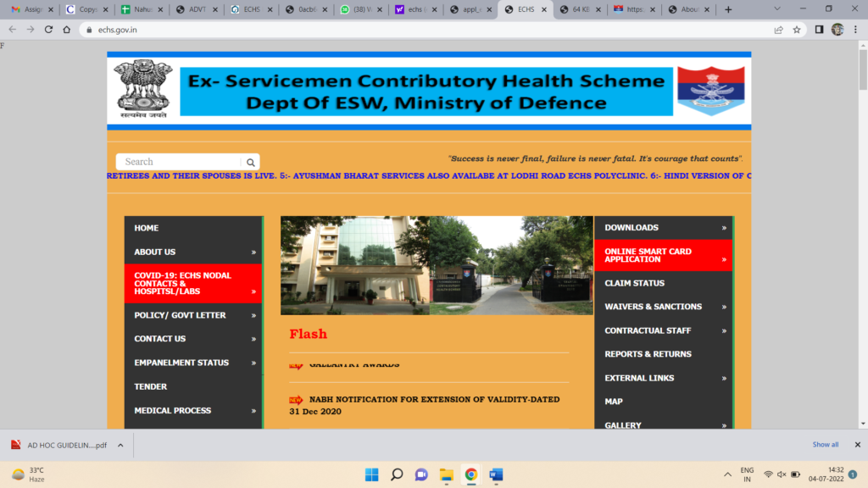Click the Chrome profile avatar
868x488 pixels.
(837, 28)
